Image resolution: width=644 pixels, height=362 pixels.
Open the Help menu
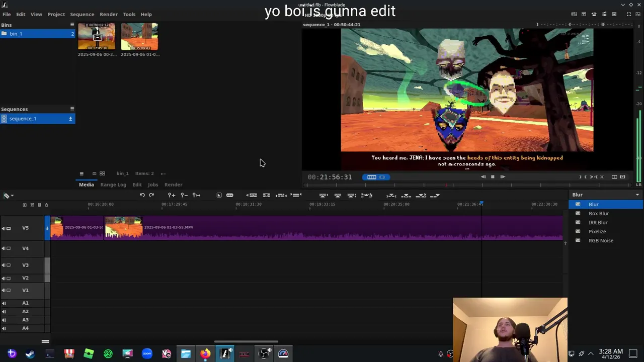click(x=146, y=14)
